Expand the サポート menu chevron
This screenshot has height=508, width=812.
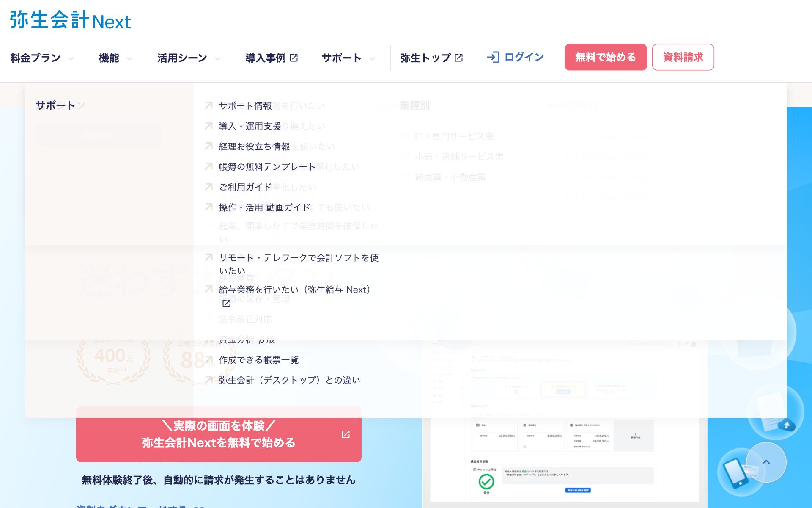372,58
